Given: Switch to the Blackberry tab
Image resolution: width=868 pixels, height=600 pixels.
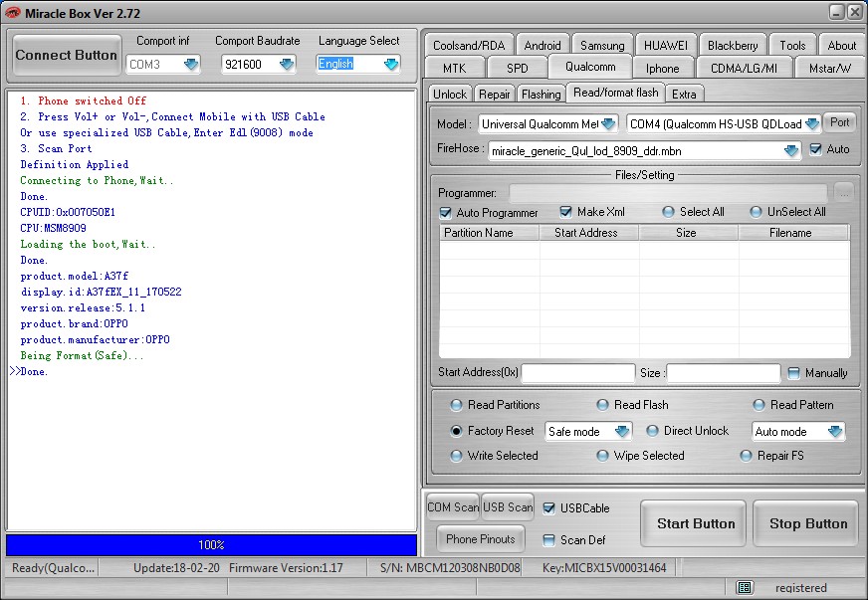Looking at the screenshot, I should point(733,46).
